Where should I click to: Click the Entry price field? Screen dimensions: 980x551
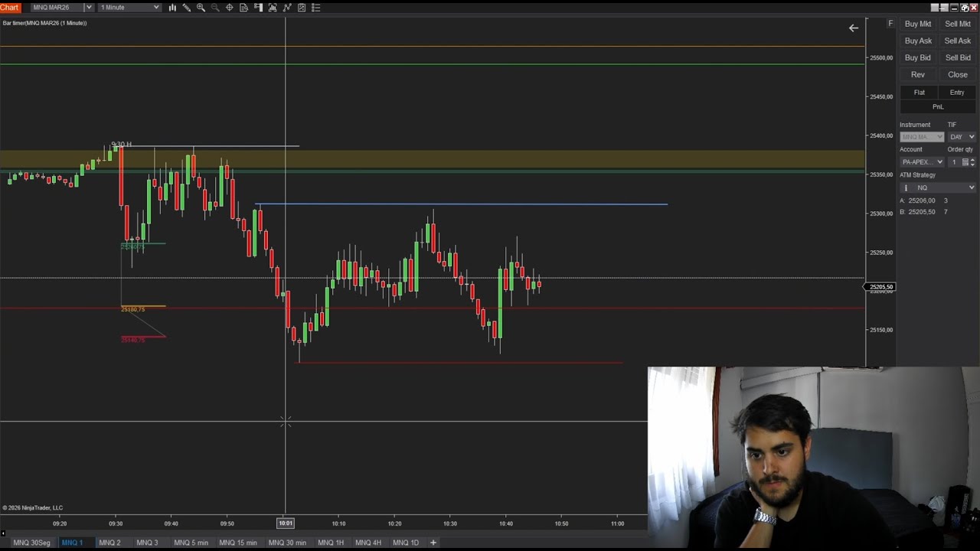click(957, 93)
